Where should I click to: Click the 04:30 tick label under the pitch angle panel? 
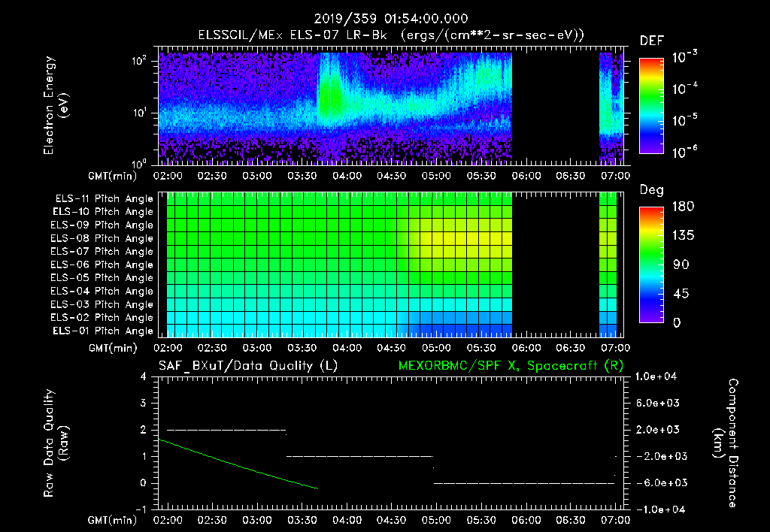pyautogui.click(x=391, y=348)
